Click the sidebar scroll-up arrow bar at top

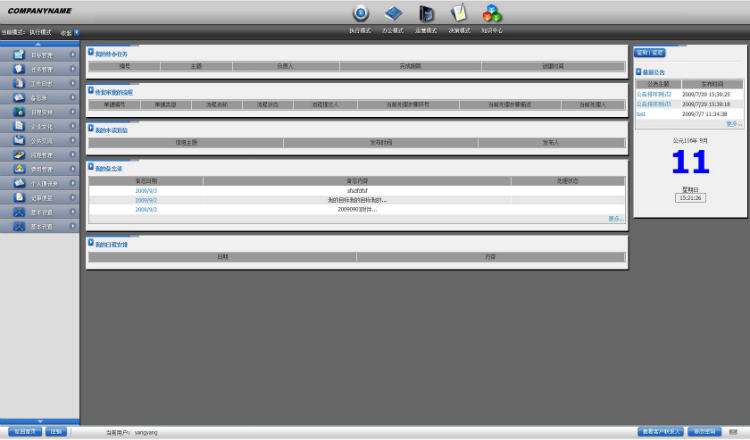pos(39,44)
